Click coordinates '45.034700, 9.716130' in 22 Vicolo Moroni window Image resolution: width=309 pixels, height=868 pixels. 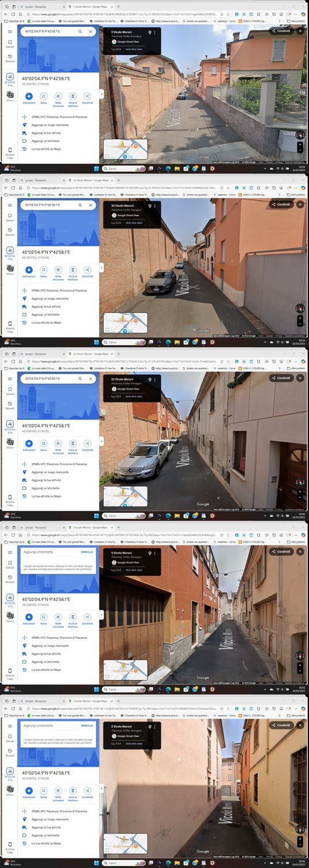(35, 430)
